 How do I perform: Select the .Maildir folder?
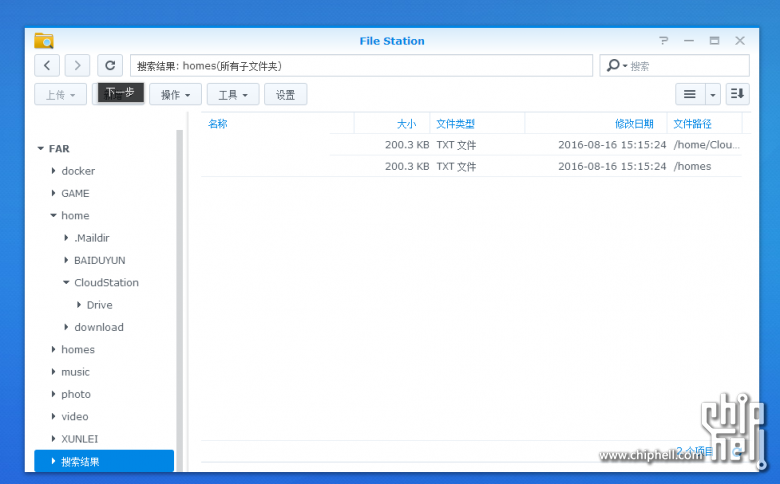click(x=92, y=238)
